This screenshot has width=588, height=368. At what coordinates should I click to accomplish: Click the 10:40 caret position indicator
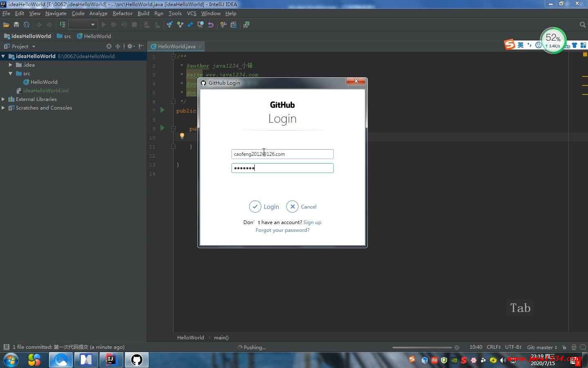(476, 347)
